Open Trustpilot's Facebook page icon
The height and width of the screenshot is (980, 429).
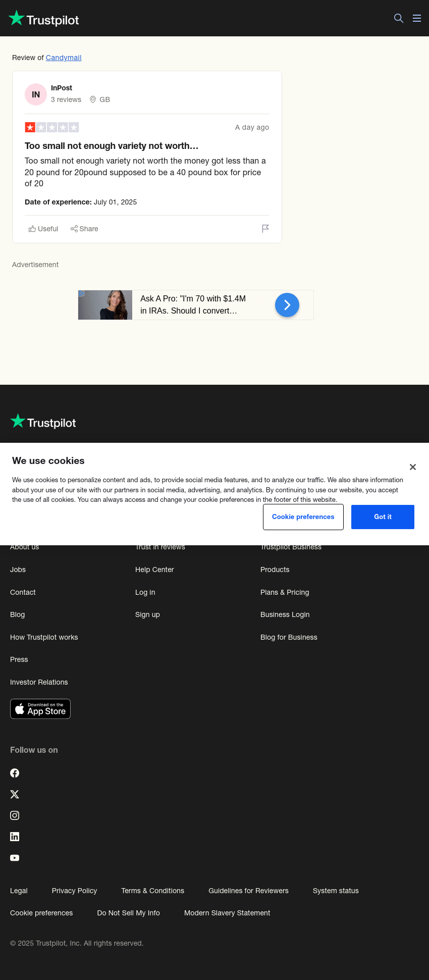click(x=15, y=773)
